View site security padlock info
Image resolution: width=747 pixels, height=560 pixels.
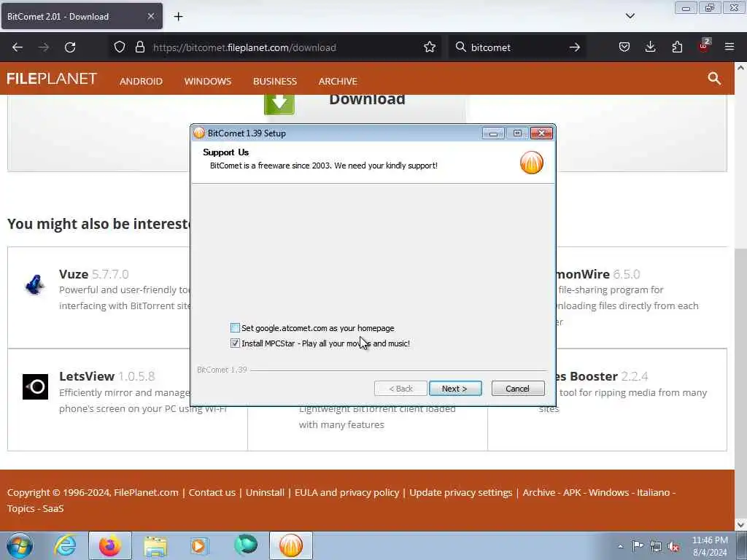tap(139, 47)
